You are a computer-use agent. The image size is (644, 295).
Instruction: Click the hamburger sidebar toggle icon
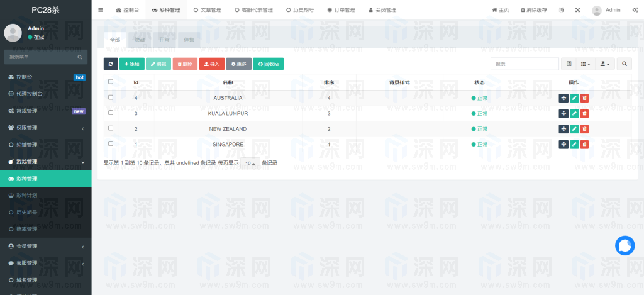101,10
